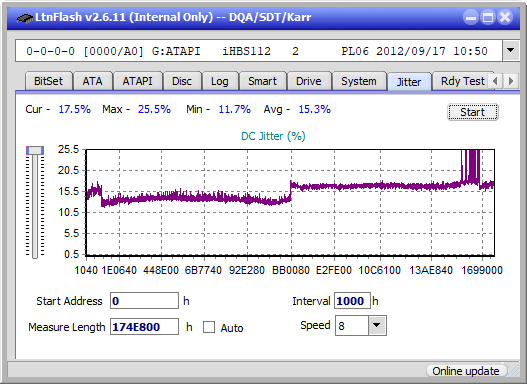Viewport: 527px width, 384px height.
Task: Open the Speed dropdown list
Action: [377, 325]
